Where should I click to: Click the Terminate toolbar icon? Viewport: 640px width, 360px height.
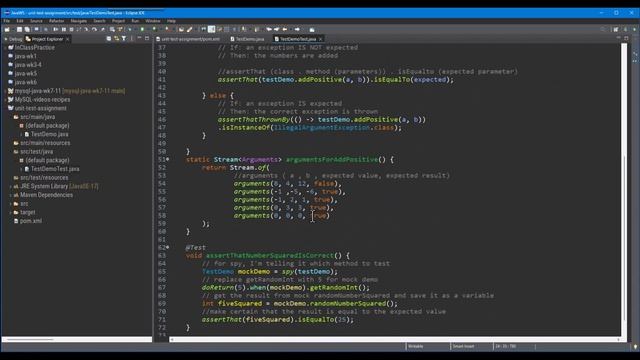71,29
